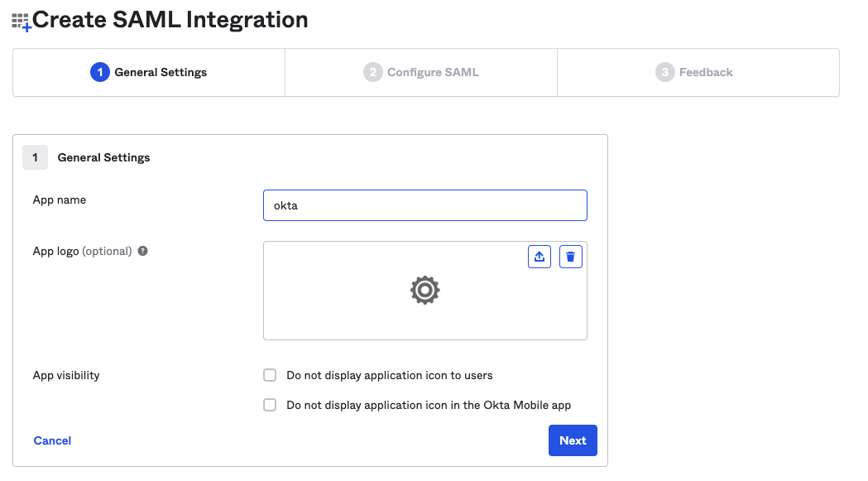Viewport: 868px width, 481px height.
Task: Click the App logo (optional) label
Action: 82,251
